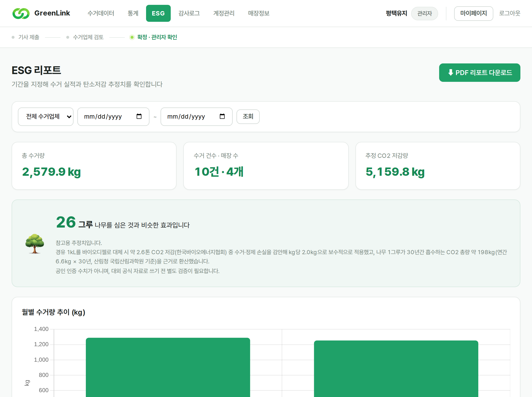Select the 수거업체 검토 step

[x=88, y=37]
